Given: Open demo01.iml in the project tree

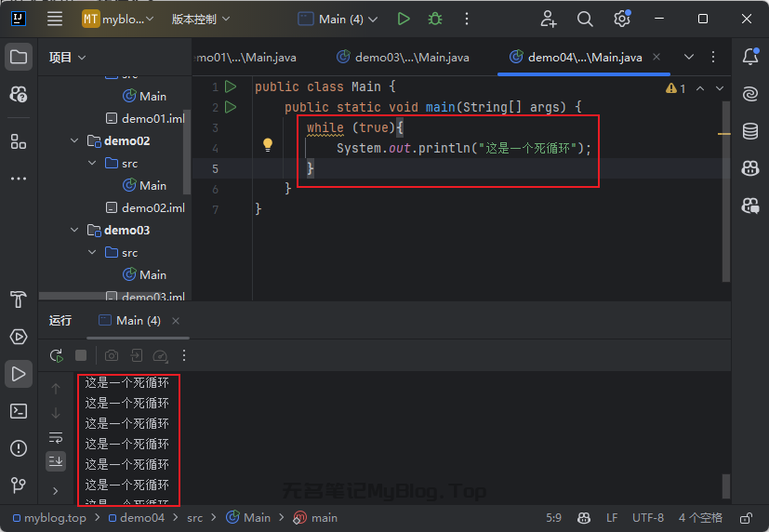Looking at the screenshot, I should tap(145, 119).
